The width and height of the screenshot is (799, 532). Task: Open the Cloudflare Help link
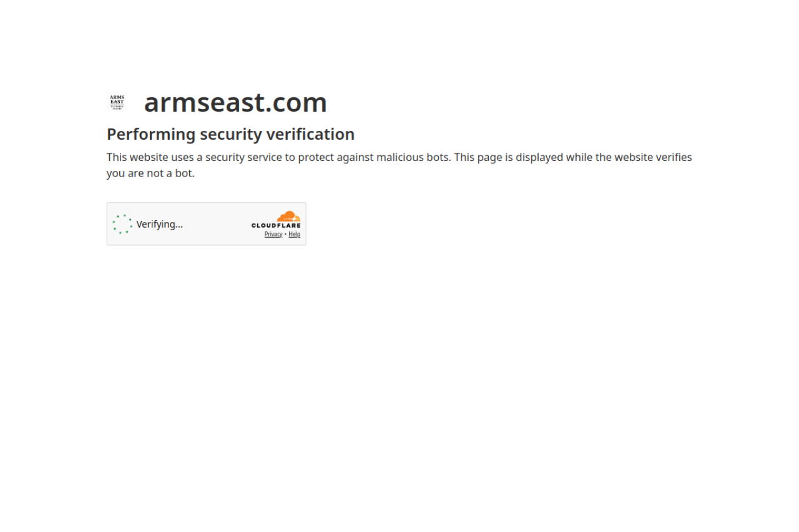pyautogui.click(x=294, y=235)
